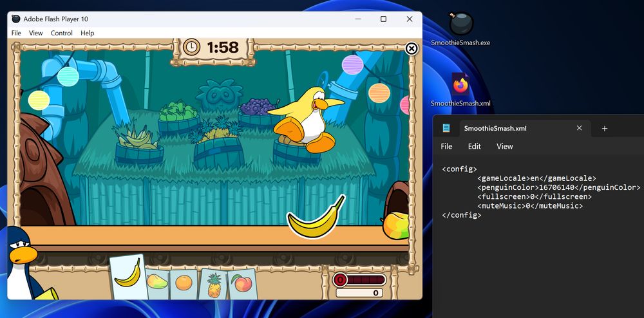Click the penguinColor 16706140 line
The height and width of the screenshot is (318, 644).
(558, 187)
